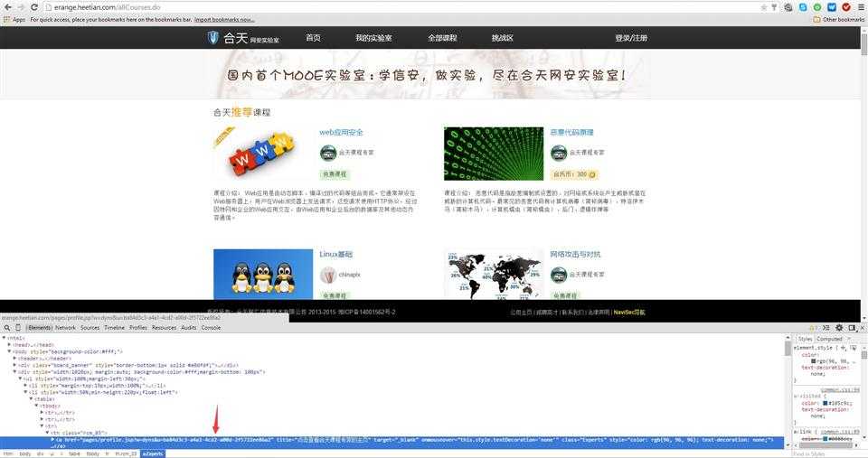Click the browser forward arrow
Image resolution: width=868 pixels, height=458 pixels.
(21, 7)
